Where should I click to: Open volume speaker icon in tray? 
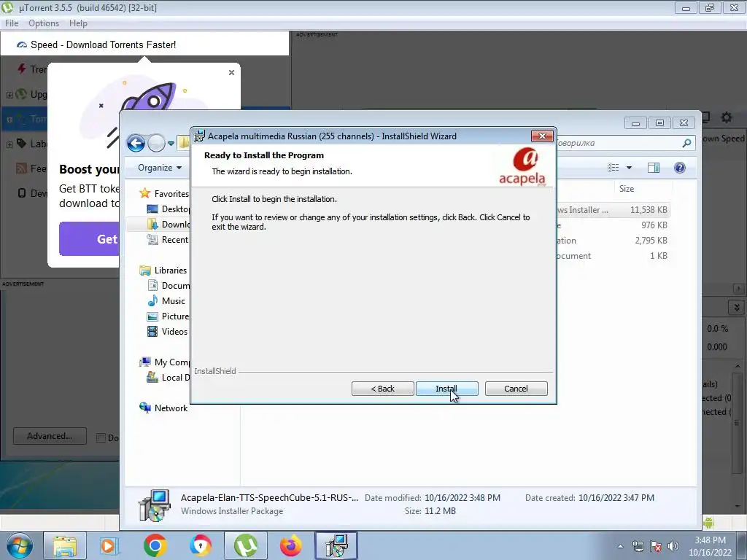pyautogui.click(x=673, y=546)
